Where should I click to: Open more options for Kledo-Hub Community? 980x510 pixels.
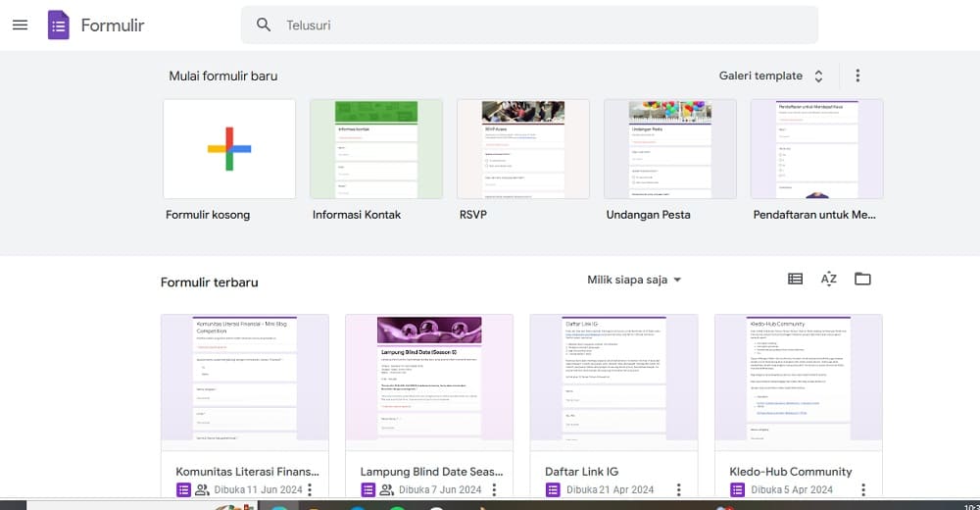[x=863, y=489]
